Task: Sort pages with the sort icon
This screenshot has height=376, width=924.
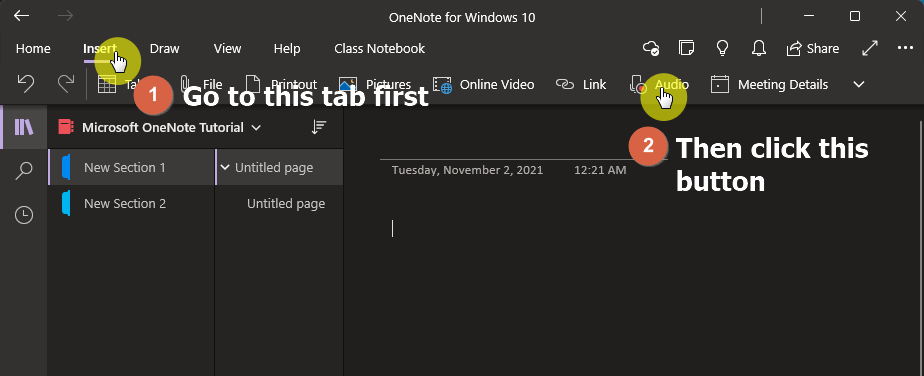Action: pyautogui.click(x=318, y=127)
